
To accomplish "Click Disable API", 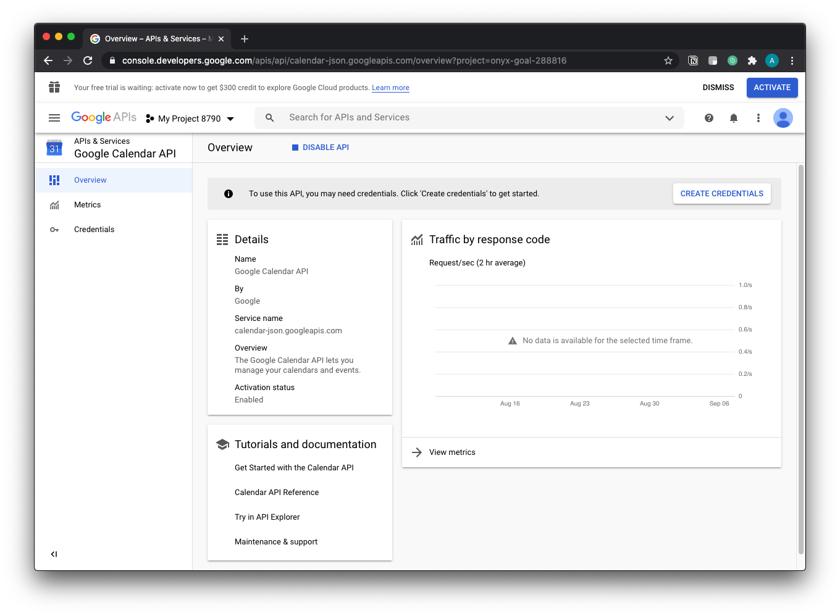I will [x=321, y=148].
